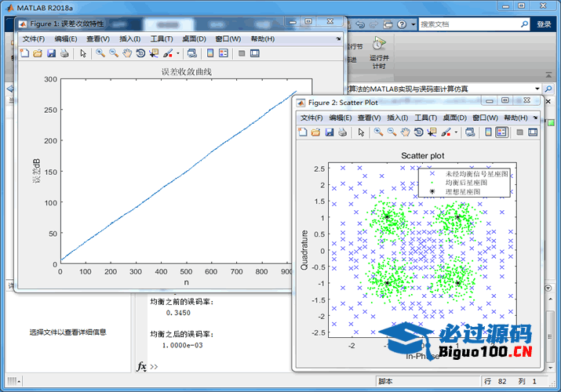Screen dimensions: 561x392
Task: Open the folder icon in Figure 1 toolbar
Action: 38,53
